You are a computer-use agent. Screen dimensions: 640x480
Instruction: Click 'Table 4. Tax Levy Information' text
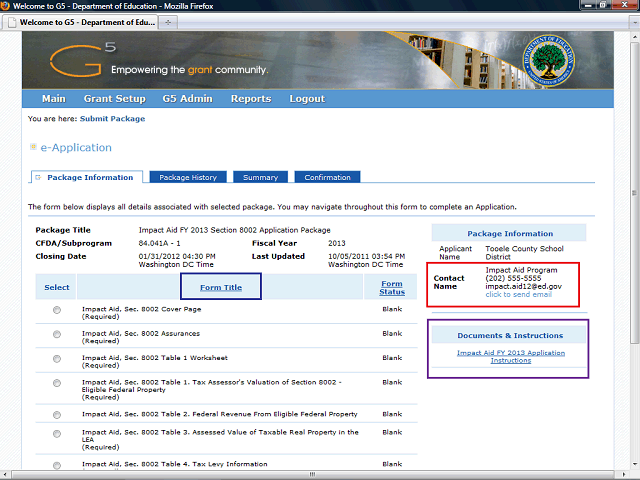[x=214, y=464]
